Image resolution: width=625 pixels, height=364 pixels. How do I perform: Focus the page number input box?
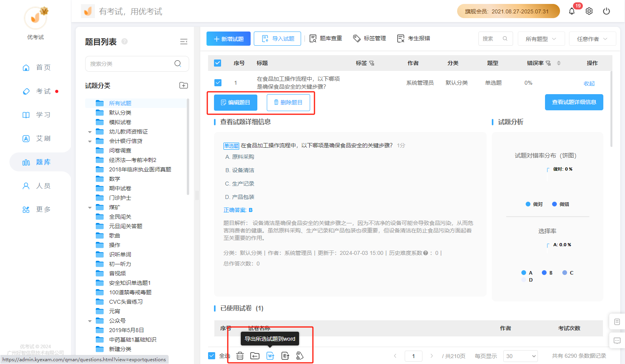(414, 356)
